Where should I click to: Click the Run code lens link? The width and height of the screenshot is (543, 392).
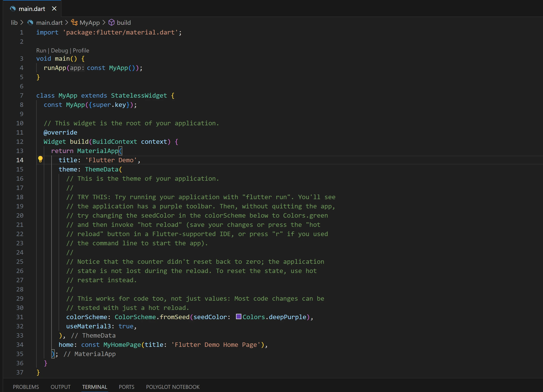[41, 51]
